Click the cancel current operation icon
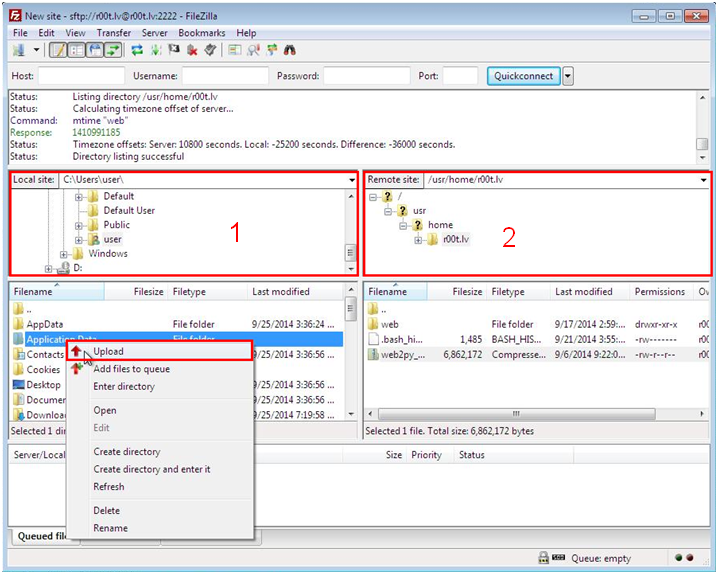The width and height of the screenshot is (718, 574). (174, 50)
